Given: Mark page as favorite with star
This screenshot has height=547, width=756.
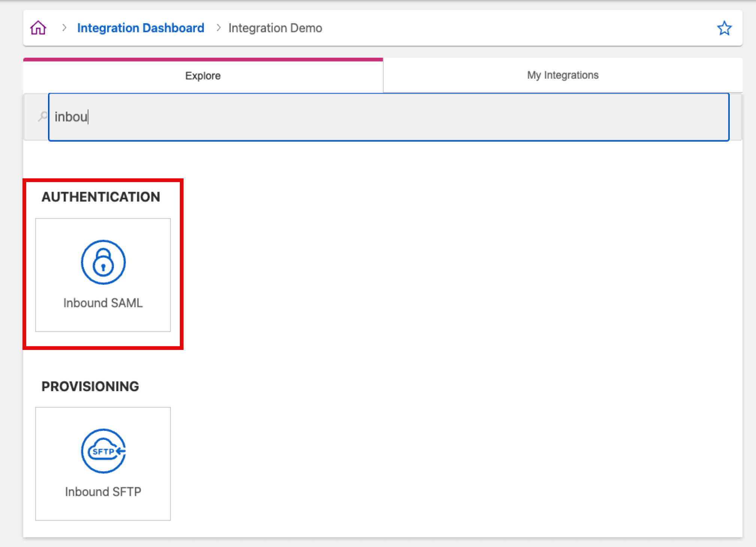Looking at the screenshot, I should tap(724, 28).
